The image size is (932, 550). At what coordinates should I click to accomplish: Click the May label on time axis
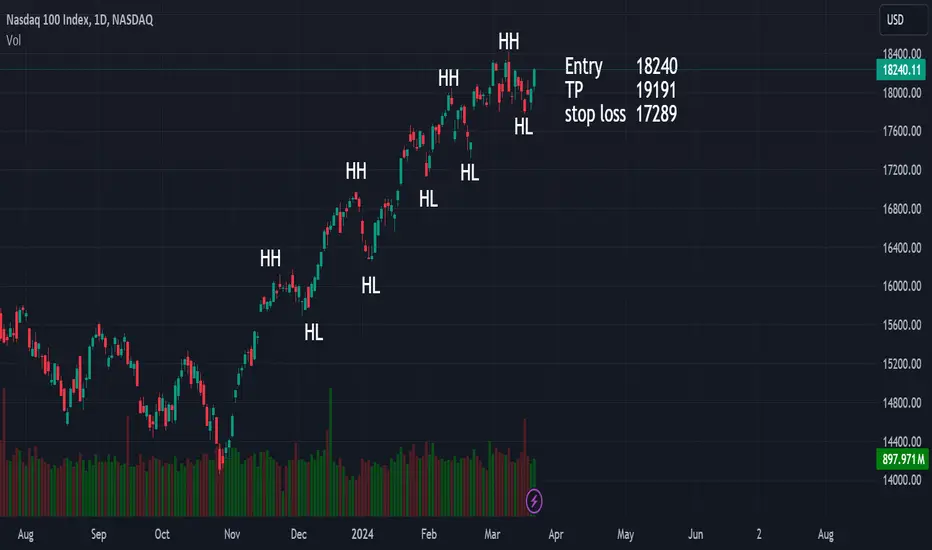pos(625,535)
